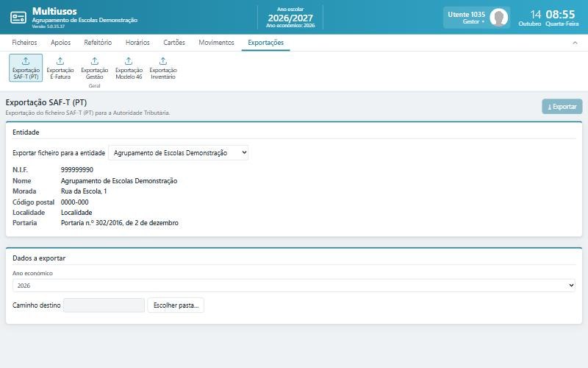The image size is (588, 368).
Task: Click the Dados a exportar heading
Action: [x=39, y=258]
